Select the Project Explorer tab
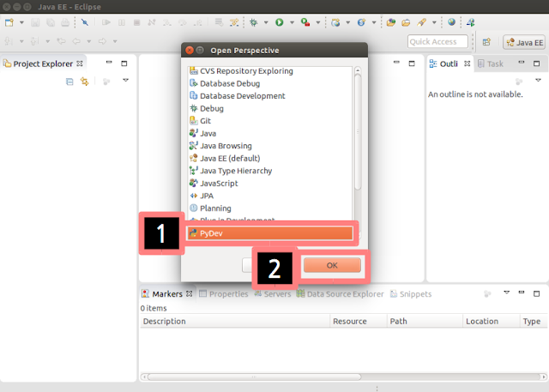 coord(43,63)
